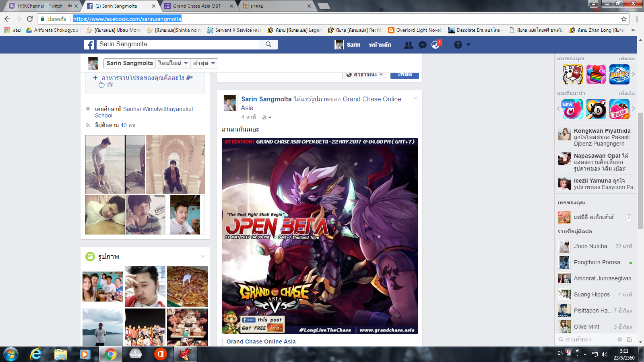Switch input language via EN indicator
Screen dimensions: 644x362
coord(560,353)
